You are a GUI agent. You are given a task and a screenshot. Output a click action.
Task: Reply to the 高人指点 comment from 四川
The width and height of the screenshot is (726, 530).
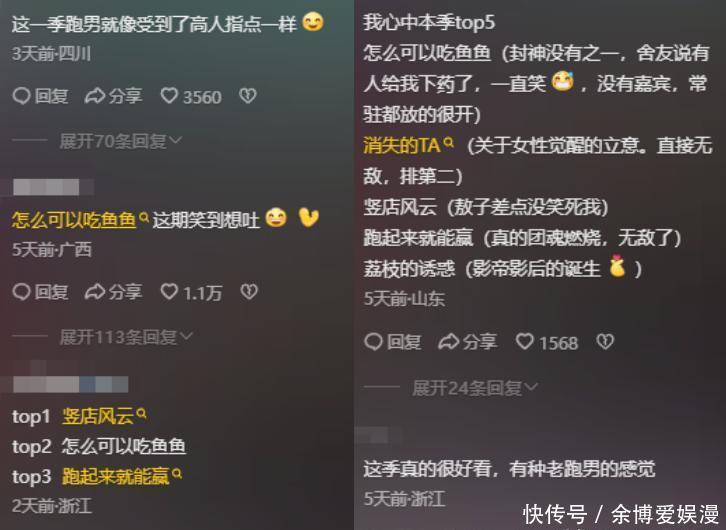click(40, 96)
